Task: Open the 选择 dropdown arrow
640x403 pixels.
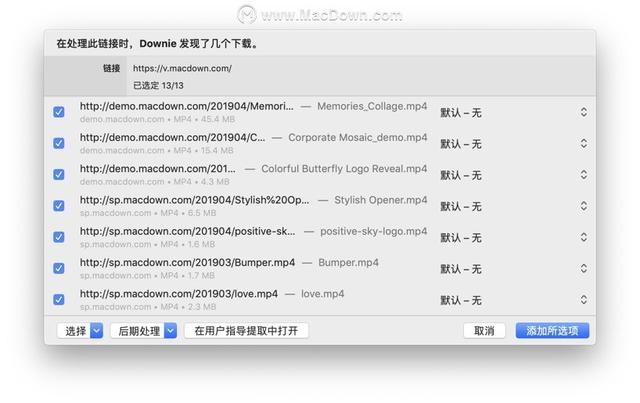Action: (x=97, y=331)
